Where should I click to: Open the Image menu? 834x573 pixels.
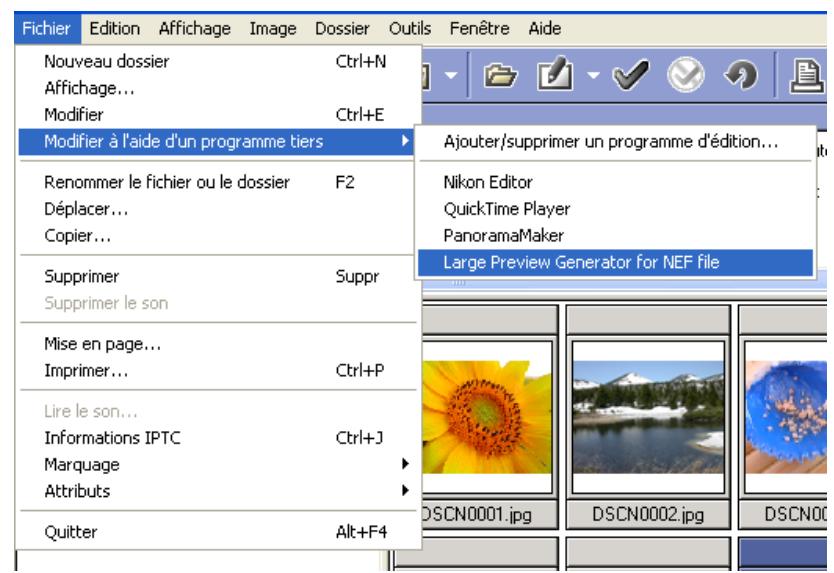point(273,28)
